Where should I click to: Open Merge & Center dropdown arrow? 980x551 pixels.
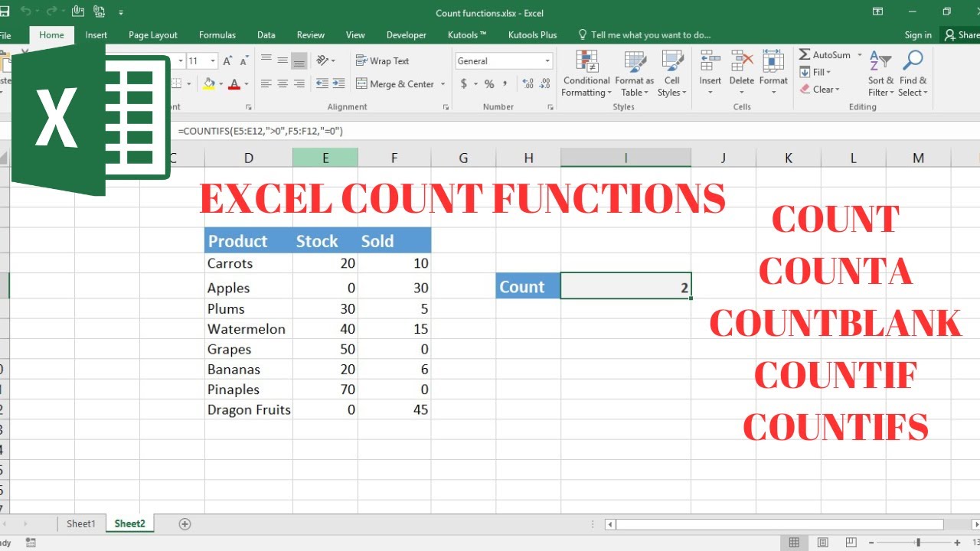click(x=443, y=84)
